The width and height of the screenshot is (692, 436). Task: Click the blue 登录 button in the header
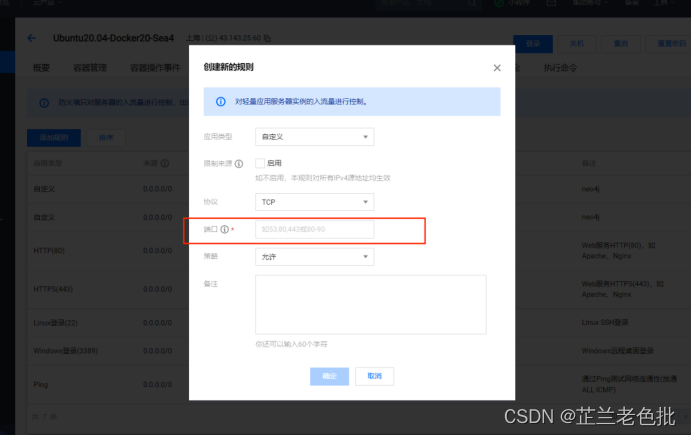[x=533, y=44]
